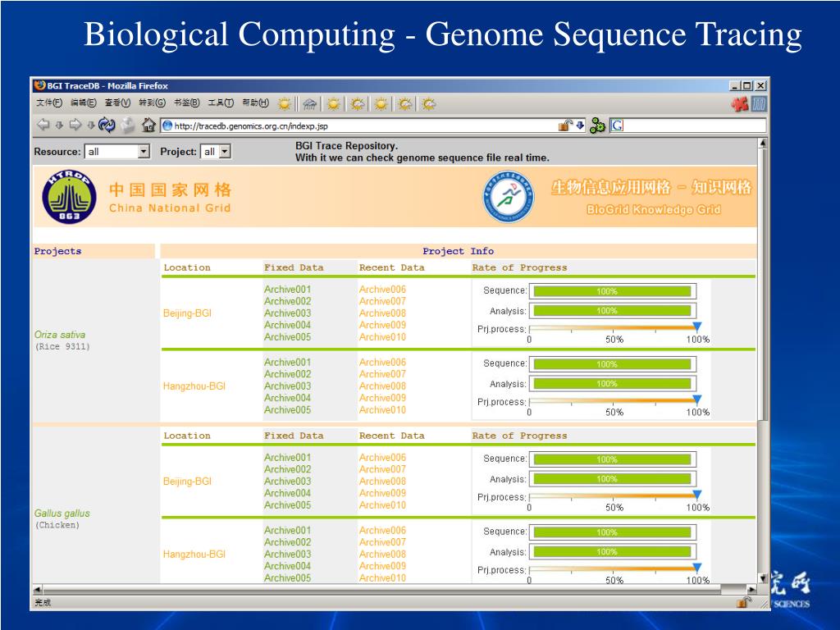
Task: Open Beijing-BGI location under Gallus gallus
Action: [188, 481]
